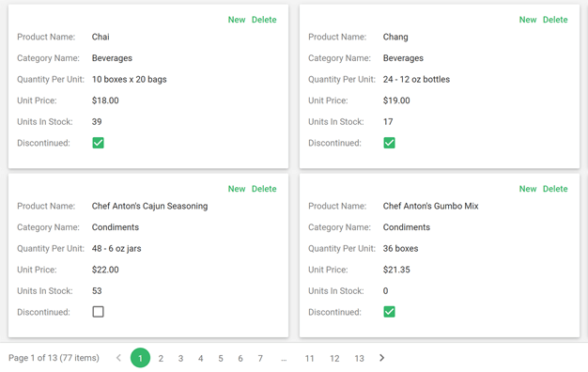Click the previous page chevron
Viewport: 588px width, 372px height.
point(118,358)
